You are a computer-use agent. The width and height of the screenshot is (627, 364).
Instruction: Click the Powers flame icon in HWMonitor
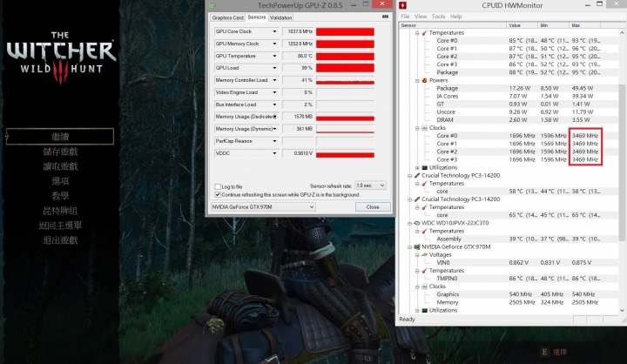click(424, 80)
